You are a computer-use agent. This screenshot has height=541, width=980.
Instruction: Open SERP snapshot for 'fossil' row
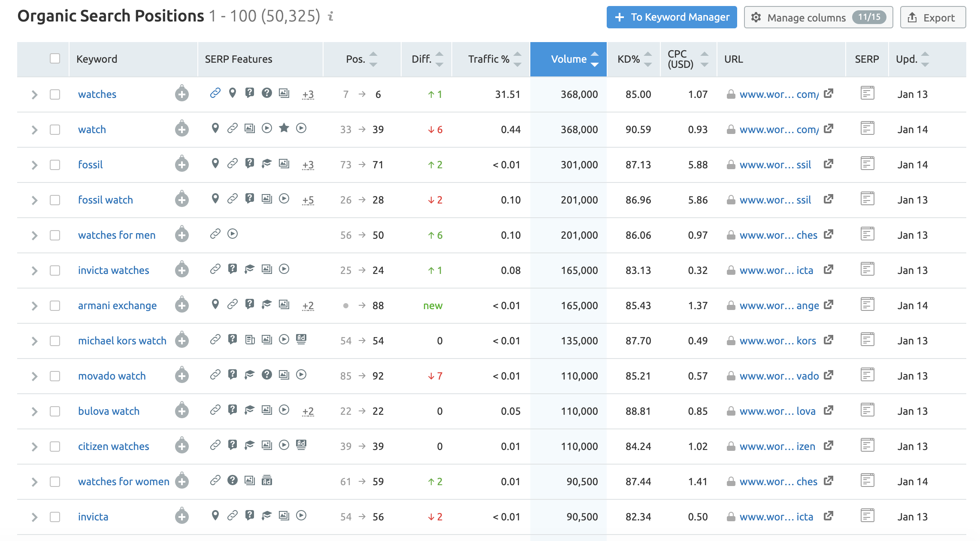click(867, 164)
